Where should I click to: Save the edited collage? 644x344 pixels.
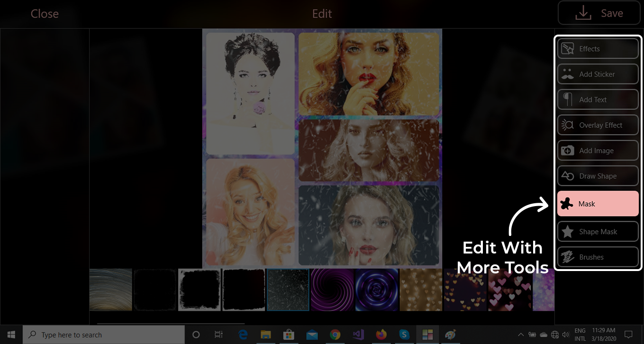[599, 13]
